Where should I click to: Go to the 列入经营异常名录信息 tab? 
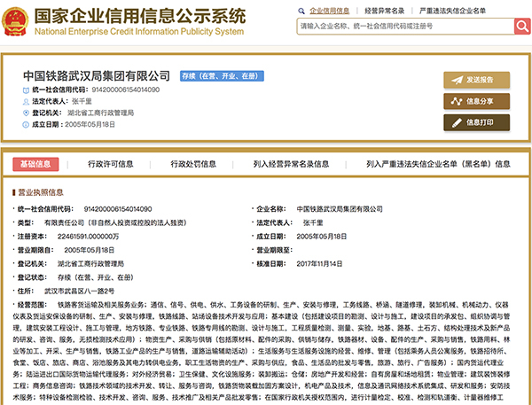click(293, 164)
